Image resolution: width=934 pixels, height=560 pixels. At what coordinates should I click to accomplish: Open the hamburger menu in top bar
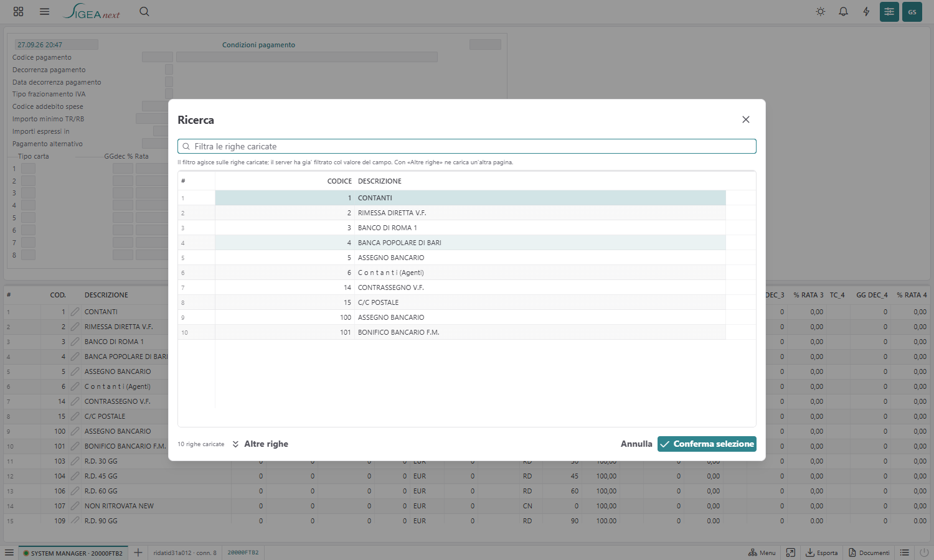44,11
